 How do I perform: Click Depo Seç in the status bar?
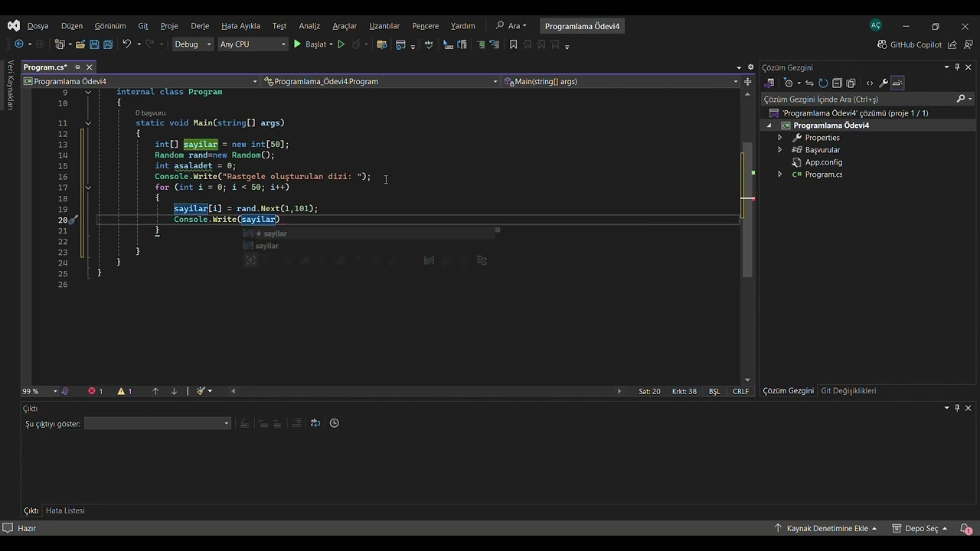(920, 528)
